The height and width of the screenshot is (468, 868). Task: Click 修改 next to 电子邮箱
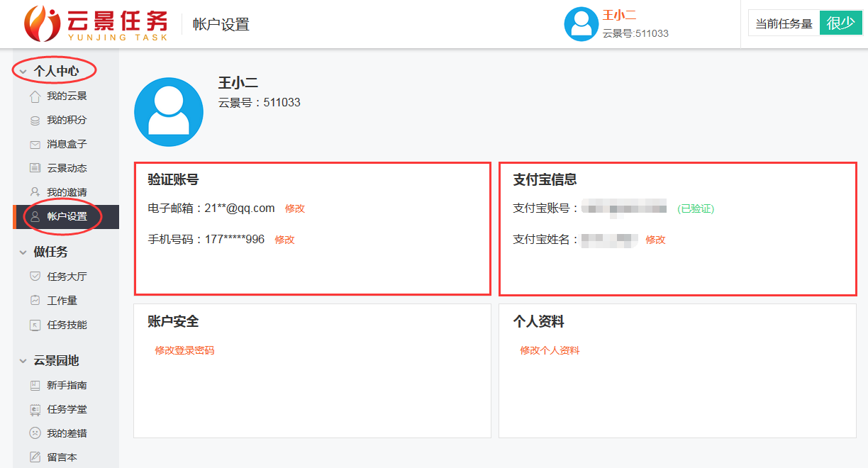click(x=295, y=208)
